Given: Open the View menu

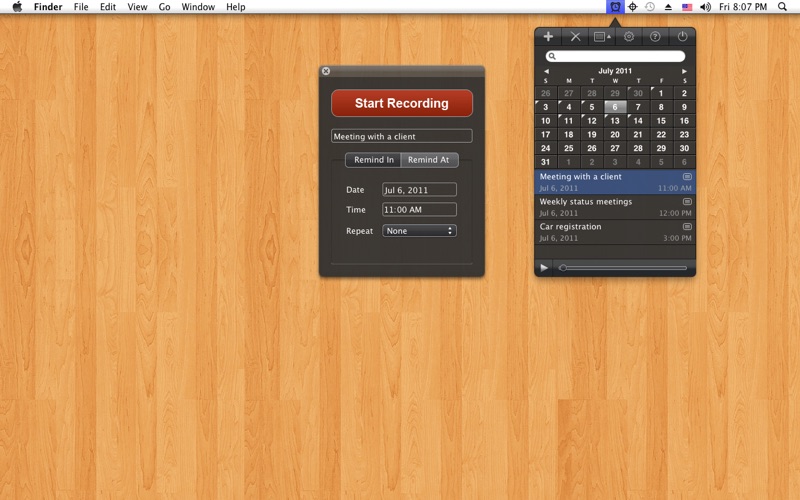Looking at the screenshot, I should coord(137,7).
